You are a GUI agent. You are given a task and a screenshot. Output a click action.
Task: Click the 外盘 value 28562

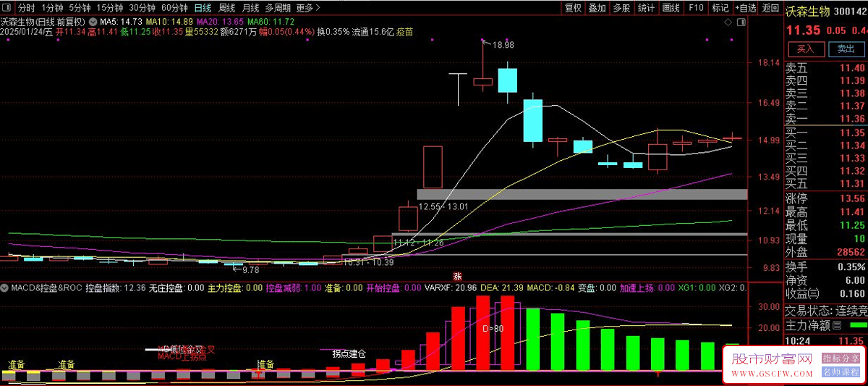point(849,253)
